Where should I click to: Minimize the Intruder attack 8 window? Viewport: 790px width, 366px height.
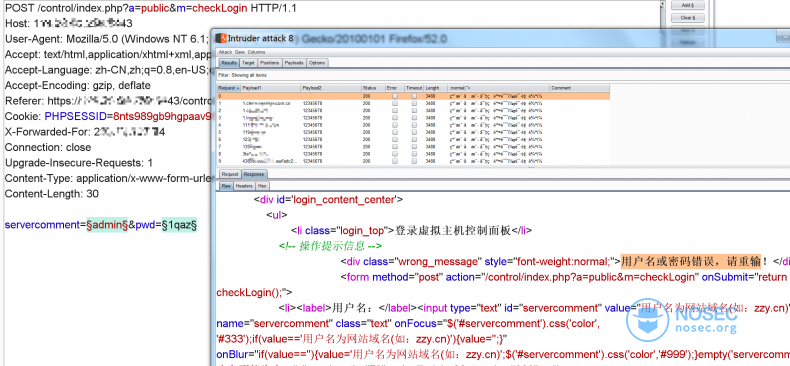coord(782,37)
